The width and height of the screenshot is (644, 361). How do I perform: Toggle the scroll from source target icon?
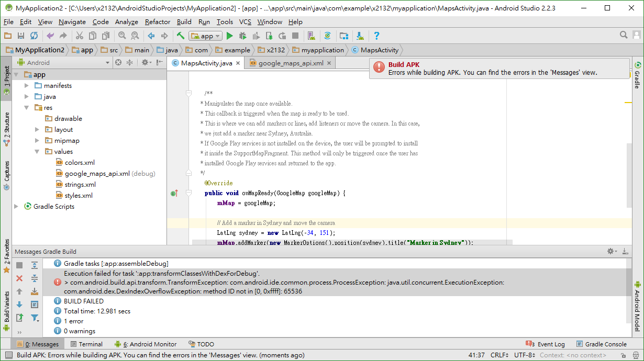coord(118,62)
